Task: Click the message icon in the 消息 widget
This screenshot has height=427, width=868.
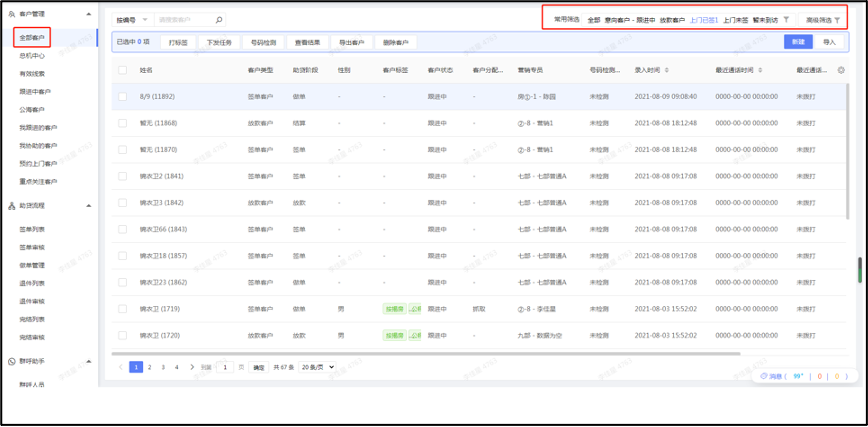Action: pyautogui.click(x=764, y=376)
